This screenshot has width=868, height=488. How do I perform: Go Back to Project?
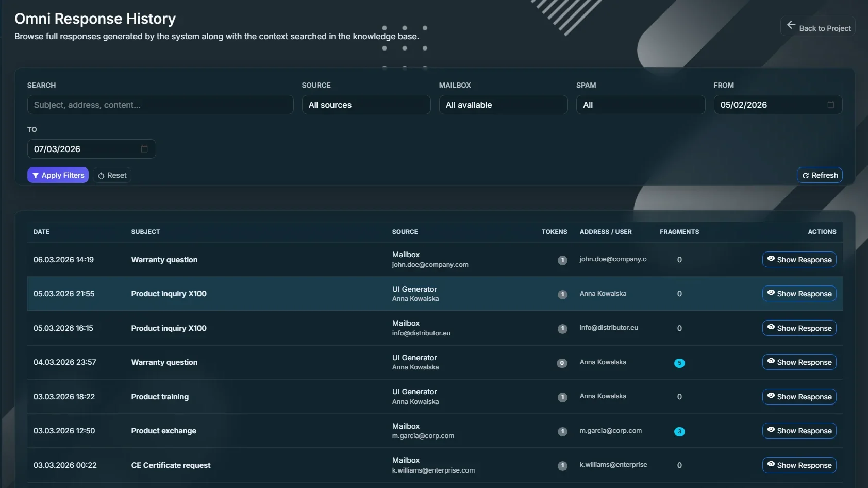coord(818,26)
